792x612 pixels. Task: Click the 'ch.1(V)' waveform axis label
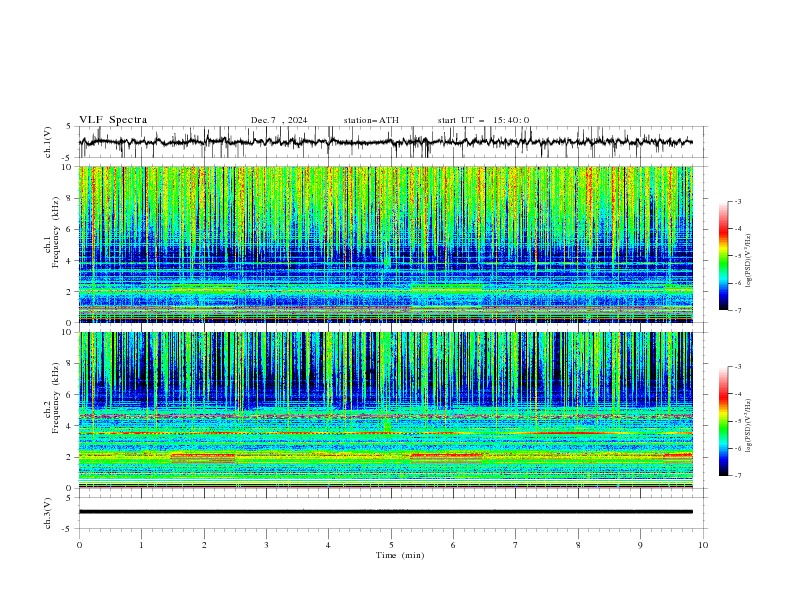tap(48, 142)
